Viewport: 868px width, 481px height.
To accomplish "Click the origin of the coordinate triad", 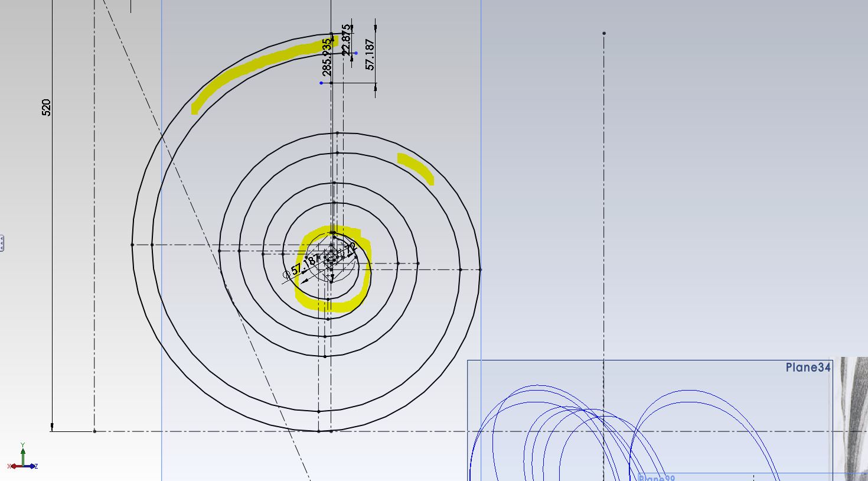I will point(23,466).
